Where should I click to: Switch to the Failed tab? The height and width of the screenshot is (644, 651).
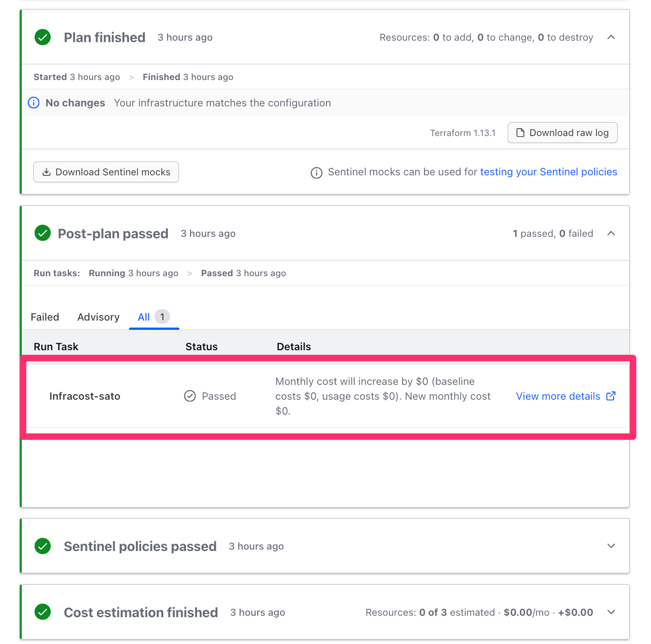click(45, 317)
